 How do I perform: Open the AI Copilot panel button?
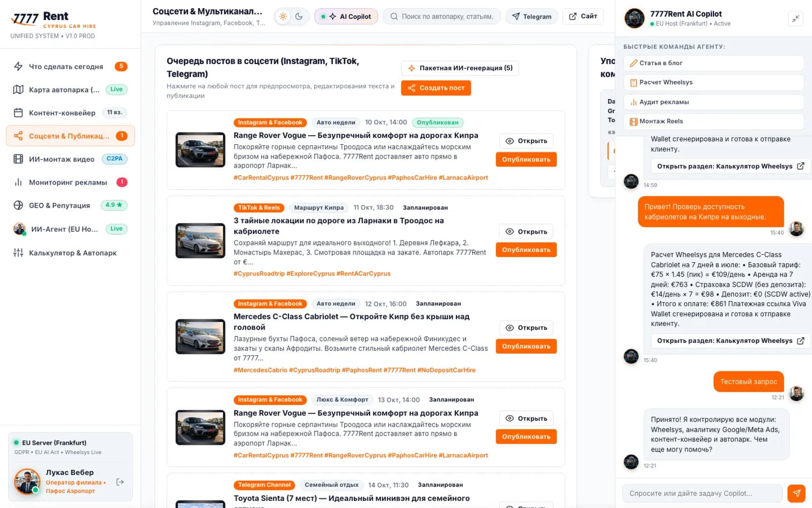point(346,16)
